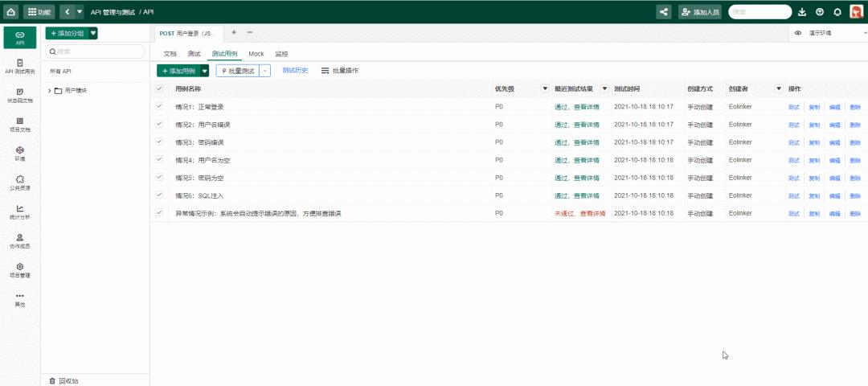This screenshot has width=868, height=386.
Task: Open the notifications bell
Action: point(837,11)
